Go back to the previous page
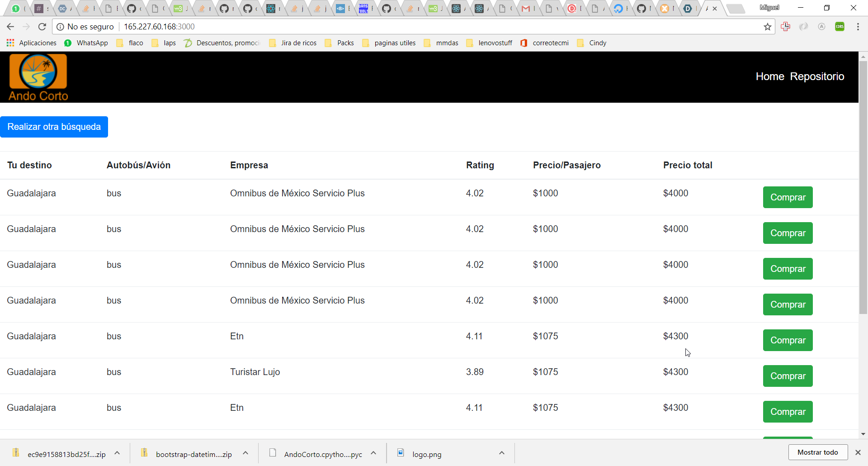868x466 pixels. coord(10,27)
